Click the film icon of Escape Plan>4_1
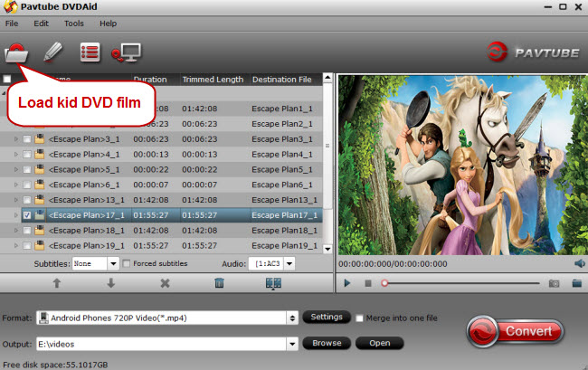Screen dimensions: 588x370 pos(40,154)
